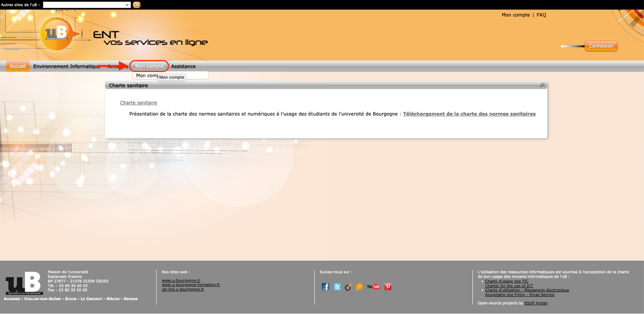644x314 pixels.
Task: Click the uB ENT logo in header
Action: [x=57, y=34]
